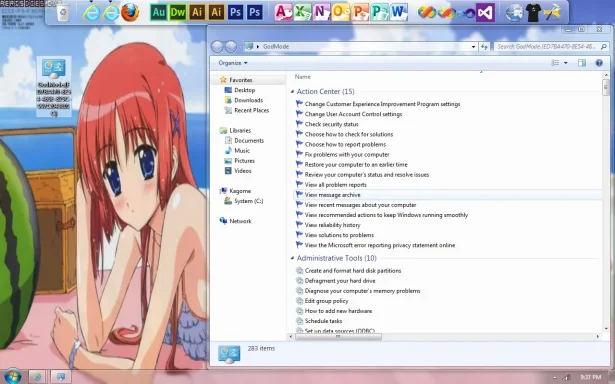Open the view options dropdown arrow
615x384 pixels.
(x=566, y=63)
